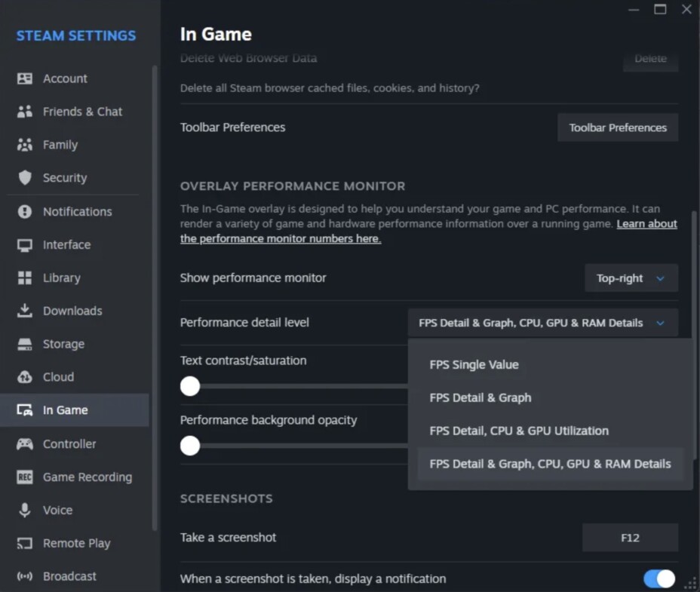
Task: Open the Toolbar Preferences button
Action: (617, 127)
